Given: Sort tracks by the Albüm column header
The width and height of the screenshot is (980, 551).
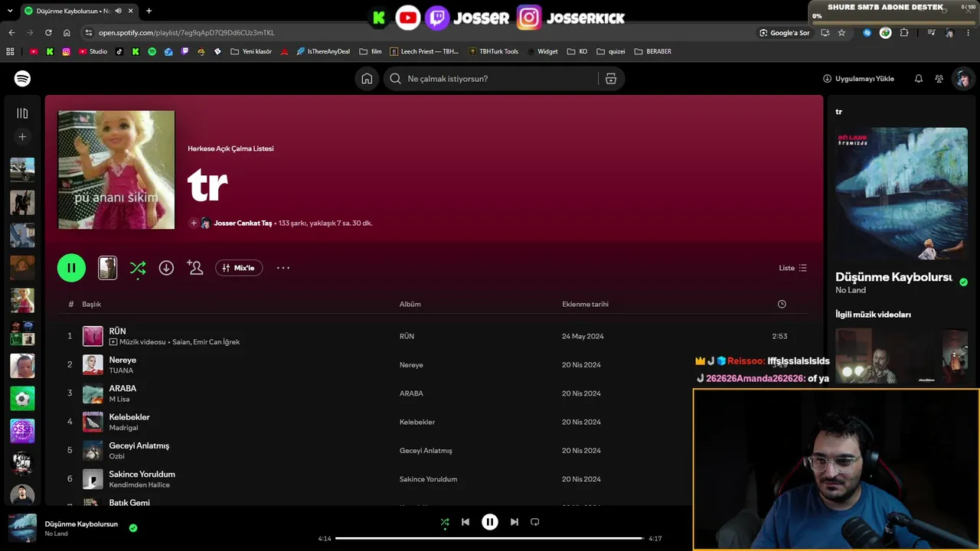Looking at the screenshot, I should (410, 304).
